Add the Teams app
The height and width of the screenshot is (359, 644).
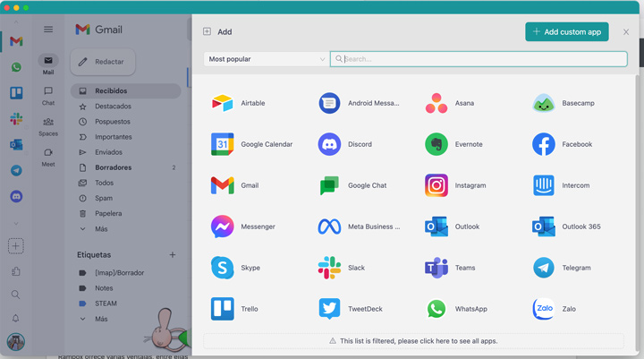pos(450,268)
